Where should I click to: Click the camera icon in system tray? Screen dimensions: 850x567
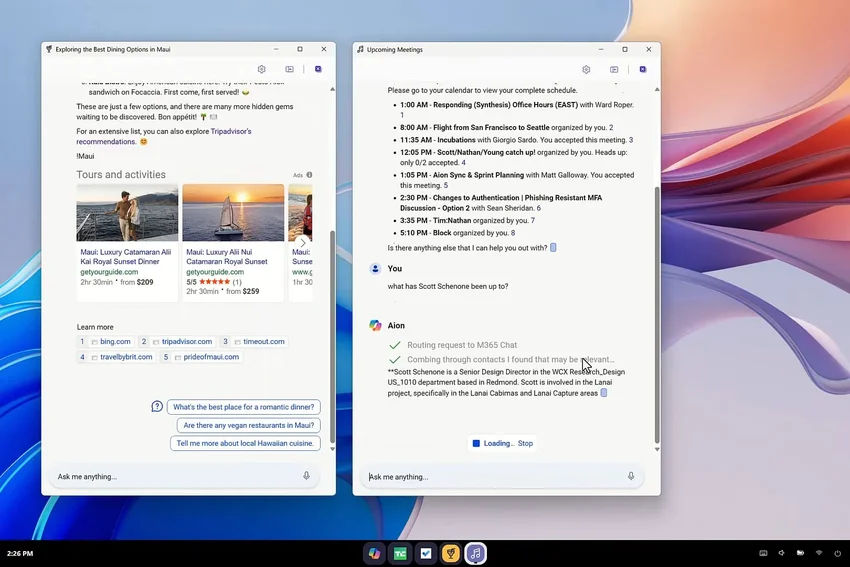800,553
